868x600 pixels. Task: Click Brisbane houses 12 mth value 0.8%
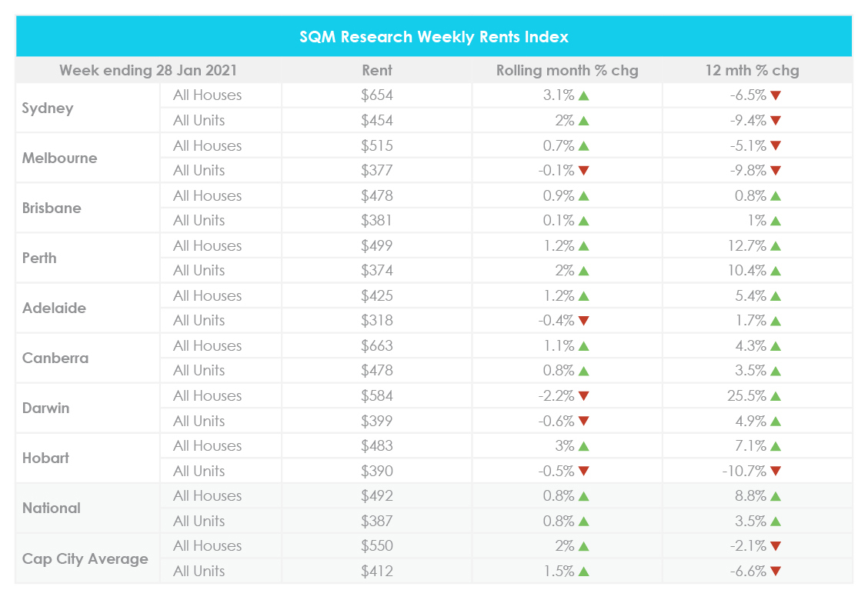pyautogui.click(x=750, y=196)
